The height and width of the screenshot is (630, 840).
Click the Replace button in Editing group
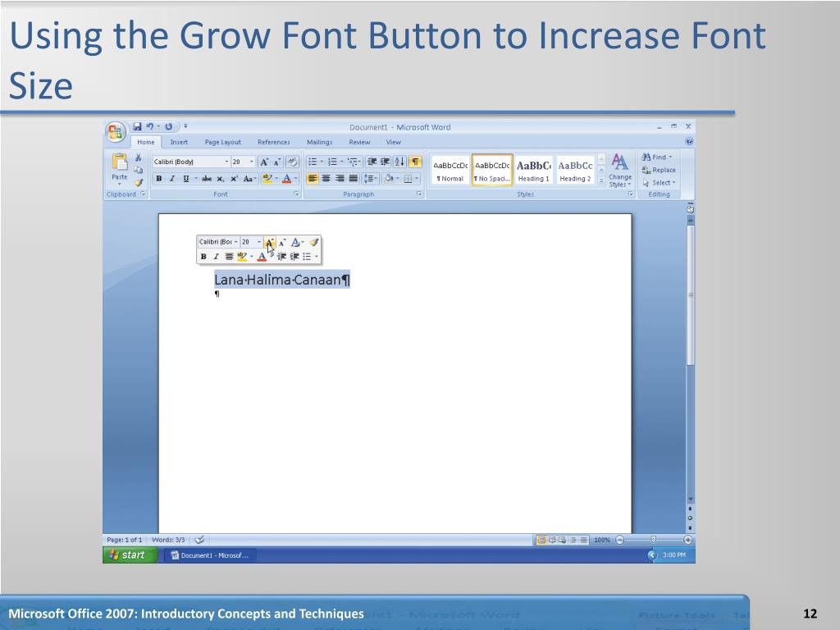pos(659,170)
